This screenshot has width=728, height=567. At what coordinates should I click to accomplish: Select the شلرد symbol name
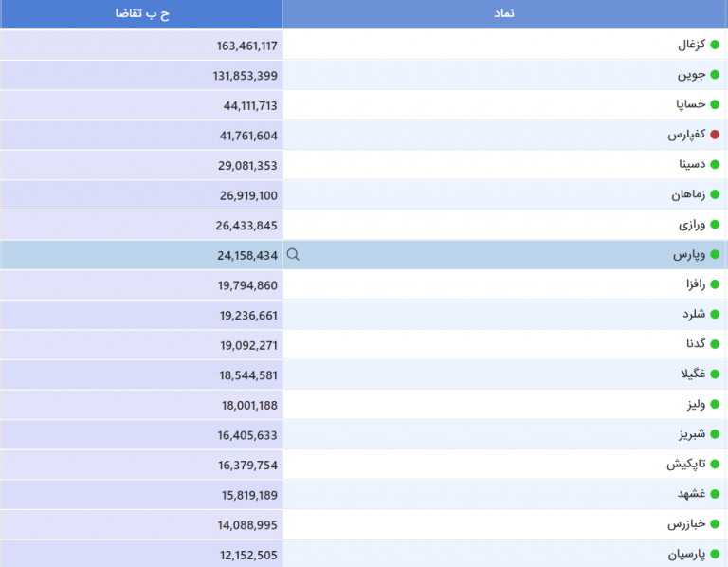point(694,315)
